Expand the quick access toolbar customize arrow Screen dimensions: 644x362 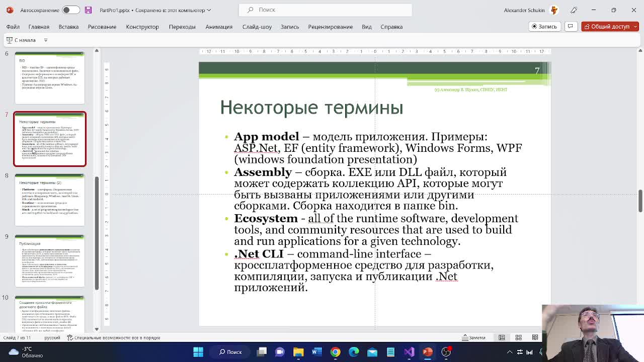click(45, 40)
